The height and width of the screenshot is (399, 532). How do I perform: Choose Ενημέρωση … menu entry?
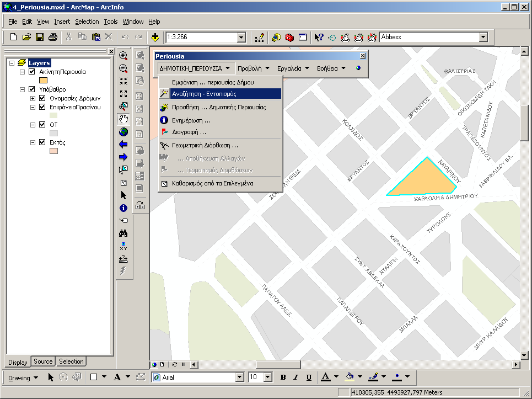(220, 120)
